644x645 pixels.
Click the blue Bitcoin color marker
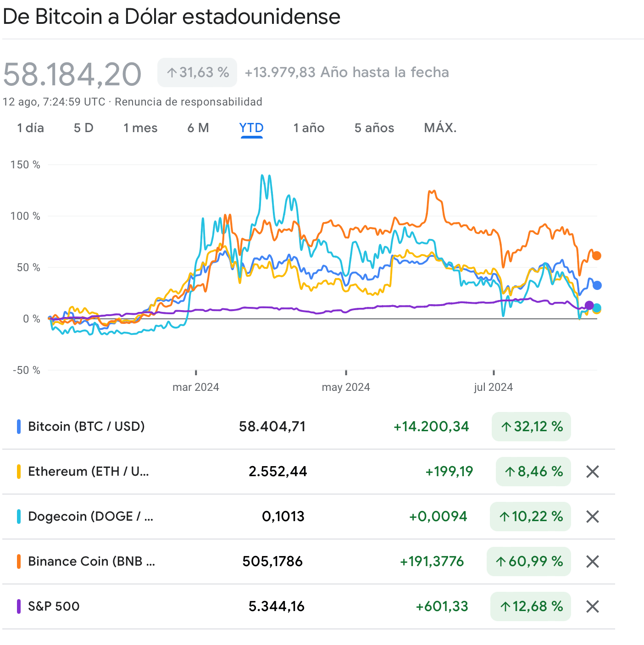click(x=19, y=427)
